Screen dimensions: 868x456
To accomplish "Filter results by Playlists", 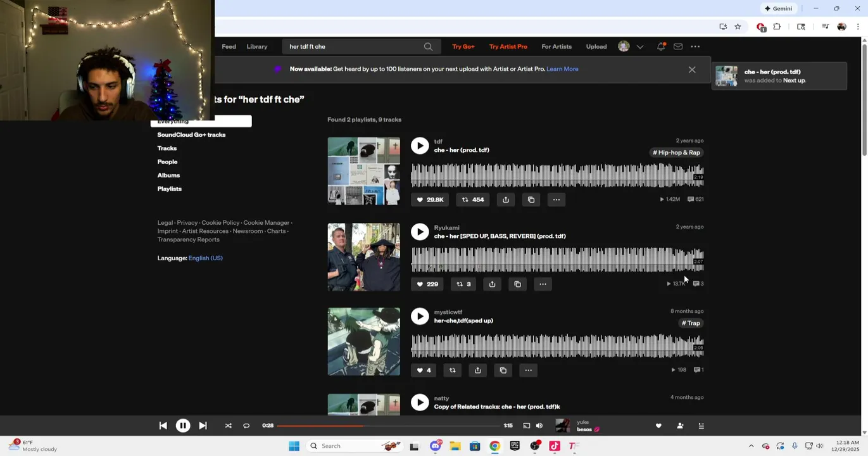I will [170, 189].
